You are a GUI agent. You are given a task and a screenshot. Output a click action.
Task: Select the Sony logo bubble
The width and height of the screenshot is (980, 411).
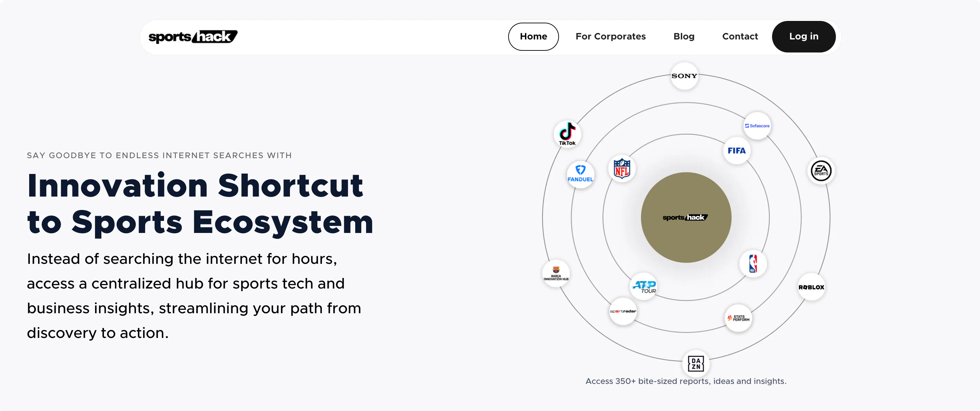coord(685,76)
